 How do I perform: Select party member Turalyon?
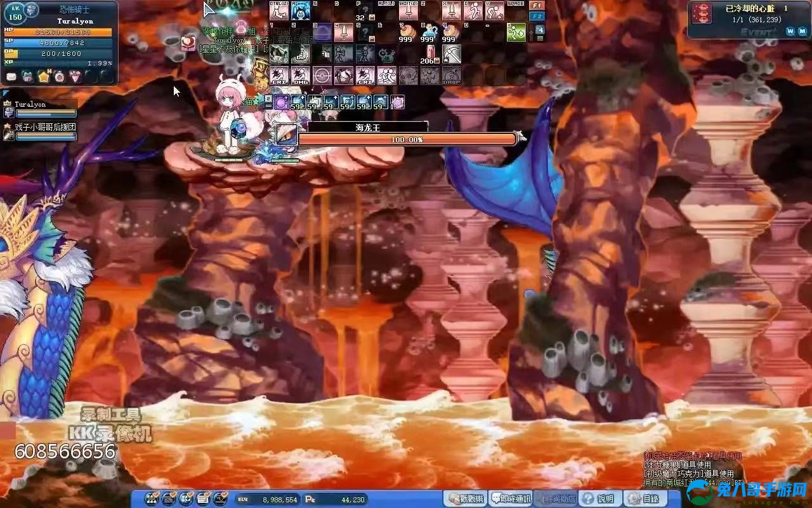pos(39,109)
